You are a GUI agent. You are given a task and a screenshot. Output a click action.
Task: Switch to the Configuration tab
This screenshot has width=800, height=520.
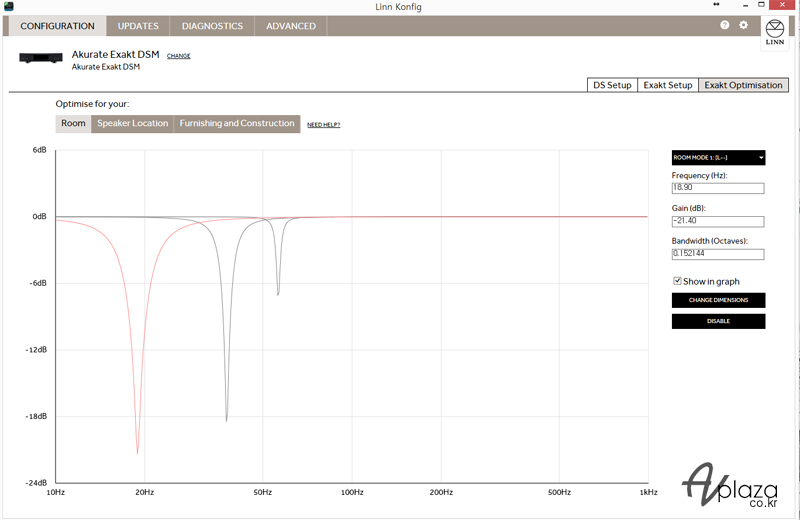click(x=57, y=26)
